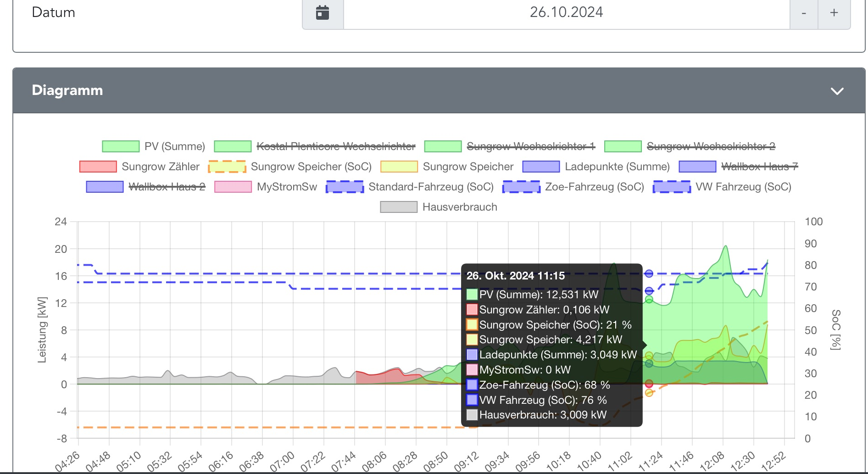This screenshot has width=868, height=474.
Task: Click the calendar icon next to Datum
Action: click(x=323, y=13)
